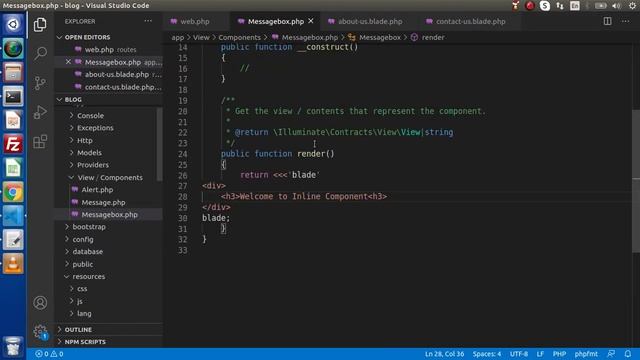Switch to the web.php tab

[x=195, y=21]
